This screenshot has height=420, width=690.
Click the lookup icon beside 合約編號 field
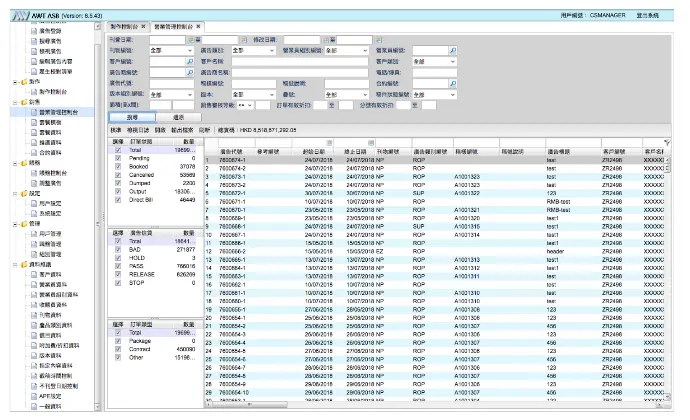(451, 82)
